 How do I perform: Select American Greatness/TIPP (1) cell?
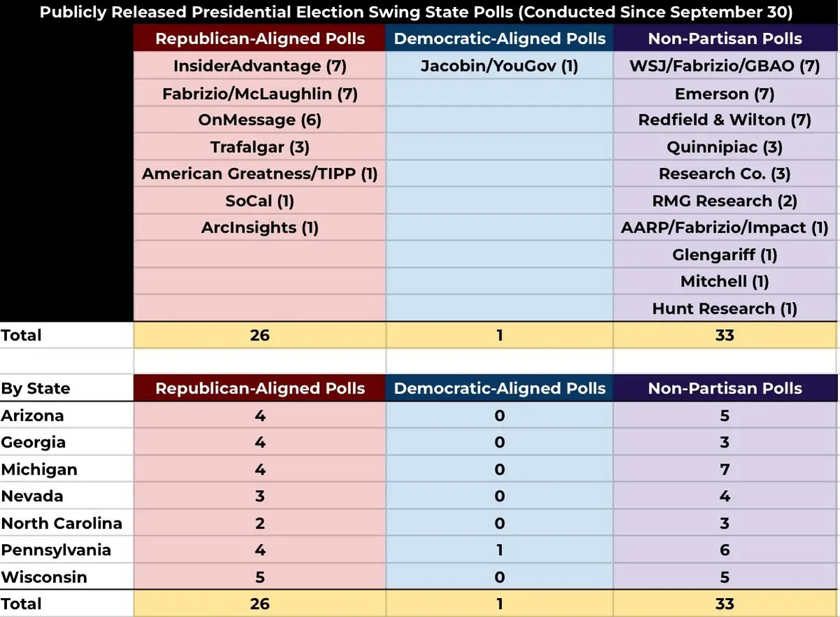[x=260, y=174]
